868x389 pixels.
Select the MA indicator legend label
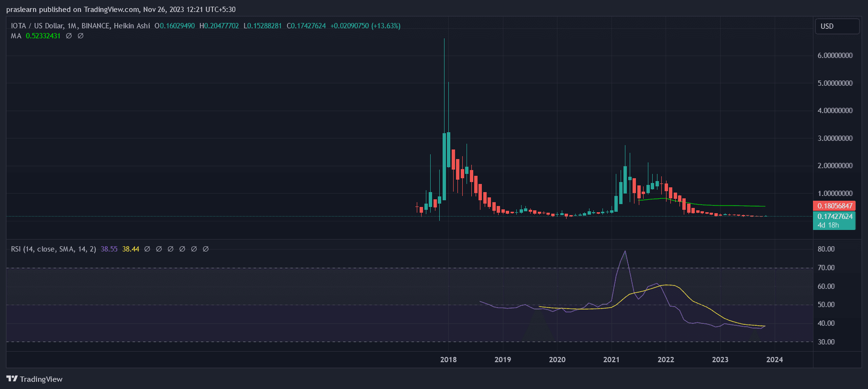(x=16, y=36)
